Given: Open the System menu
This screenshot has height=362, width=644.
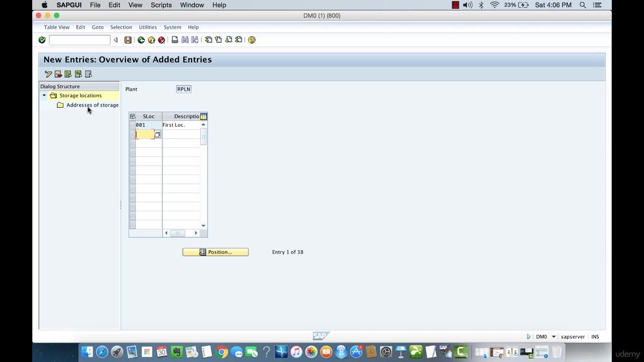Looking at the screenshot, I should tap(172, 27).
